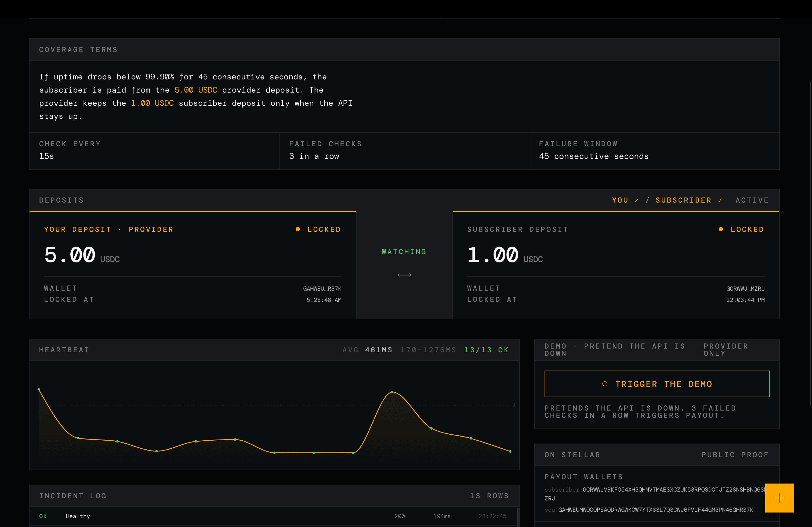
Task: Click the 200 status code in the incident log
Action: click(400, 516)
